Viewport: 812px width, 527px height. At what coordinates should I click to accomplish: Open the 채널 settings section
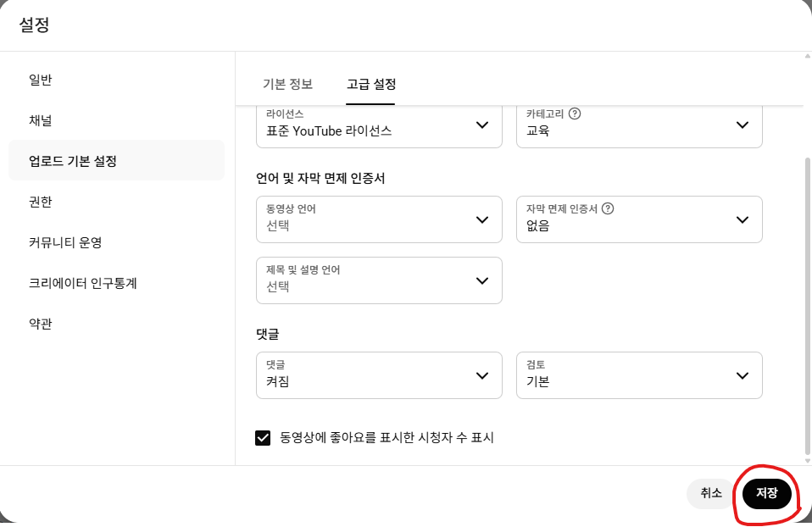click(40, 120)
